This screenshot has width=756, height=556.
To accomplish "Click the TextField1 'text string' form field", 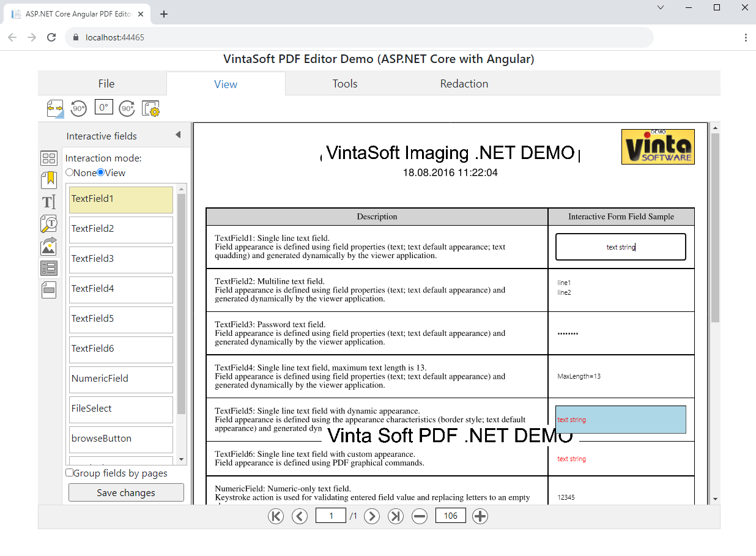I will tap(621, 247).
